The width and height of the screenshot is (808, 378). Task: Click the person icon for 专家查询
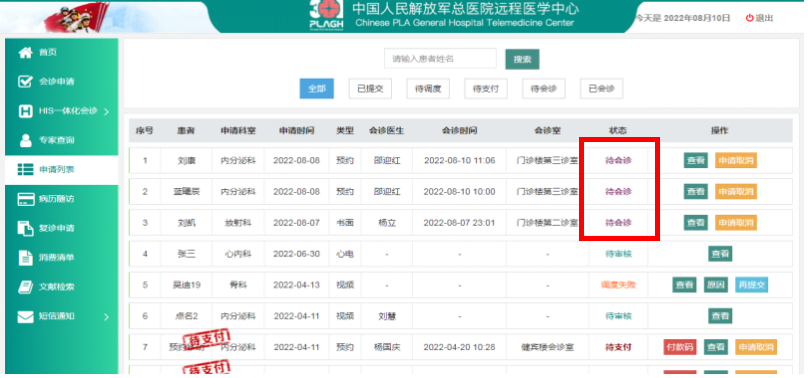click(x=25, y=141)
